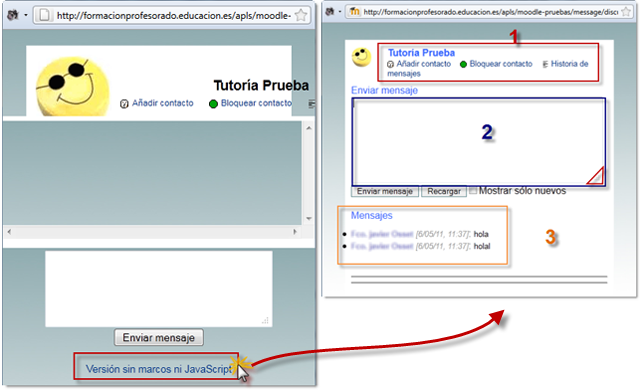Click scroll up arrow in message frame
The height and width of the screenshot is (390, 640).
(309, 129)
